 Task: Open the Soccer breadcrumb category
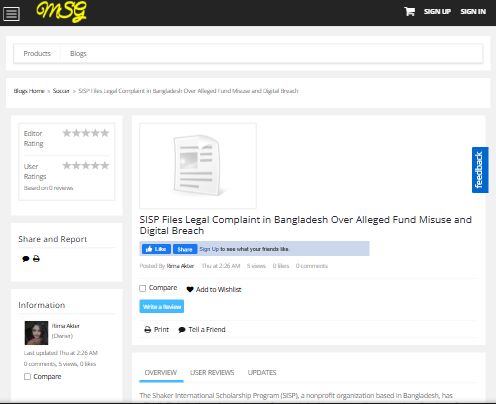click(61, 91)
